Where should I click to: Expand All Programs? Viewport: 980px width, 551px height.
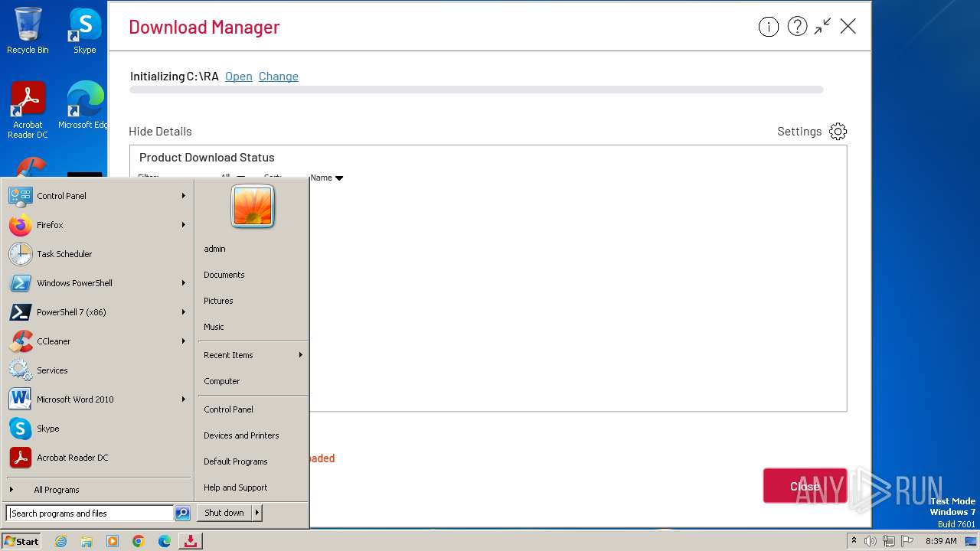97,490
